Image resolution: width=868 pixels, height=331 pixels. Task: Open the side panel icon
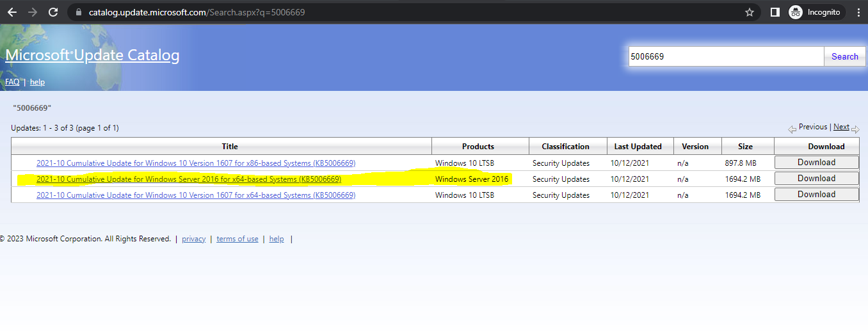point(775,12)
